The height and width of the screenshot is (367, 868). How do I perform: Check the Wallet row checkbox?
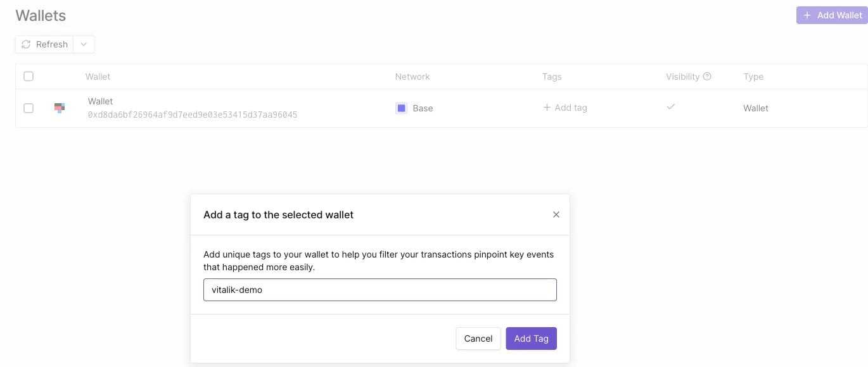(29, 108)
